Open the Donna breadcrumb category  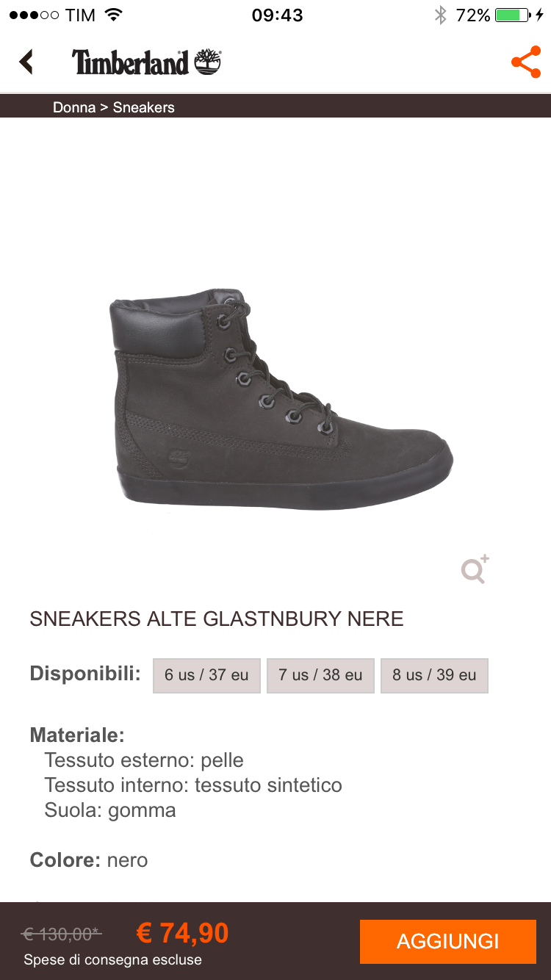[x=74, y=107]
